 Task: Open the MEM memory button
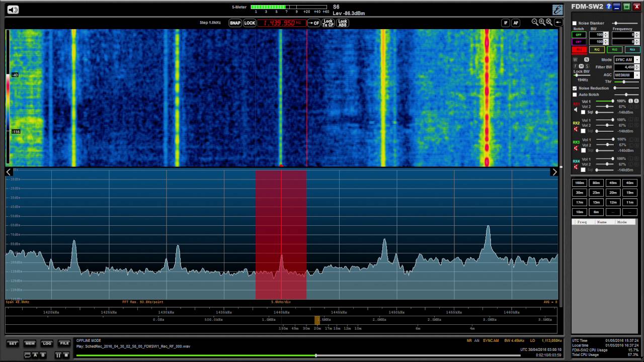click(30, 343)
